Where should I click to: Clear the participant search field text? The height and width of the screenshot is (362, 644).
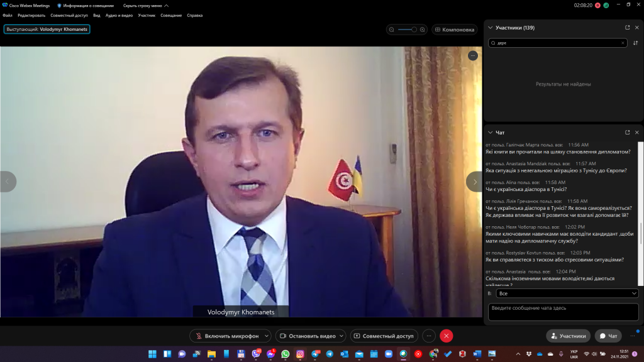click(623, 43)
